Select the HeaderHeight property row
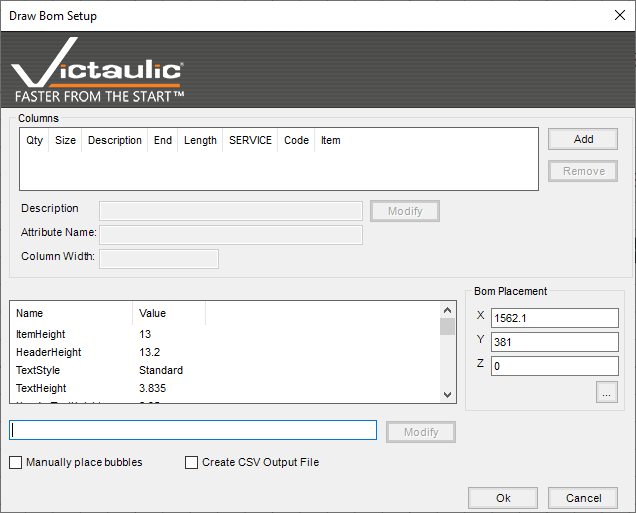This screenshot has height=513, width=636. (x=225, y=352)
